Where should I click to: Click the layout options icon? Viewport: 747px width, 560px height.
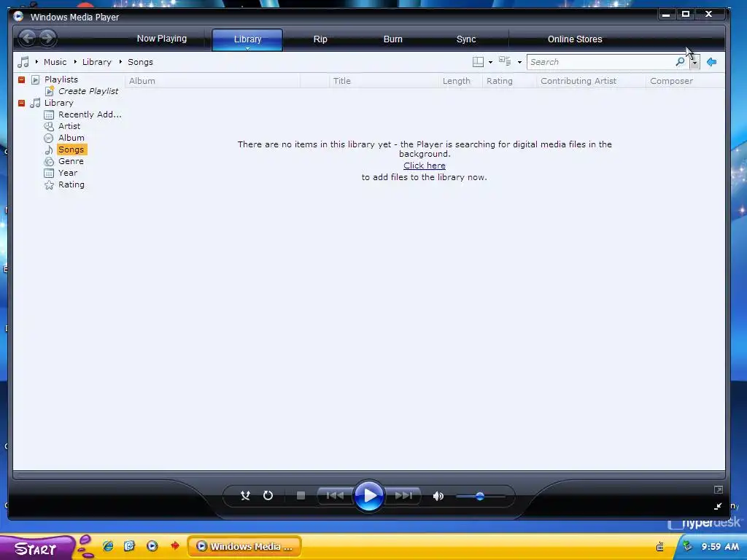pos(478,62)
